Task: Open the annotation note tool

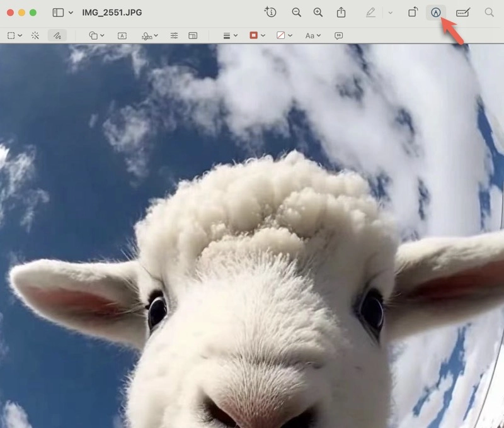Action: tap(338, 35)
